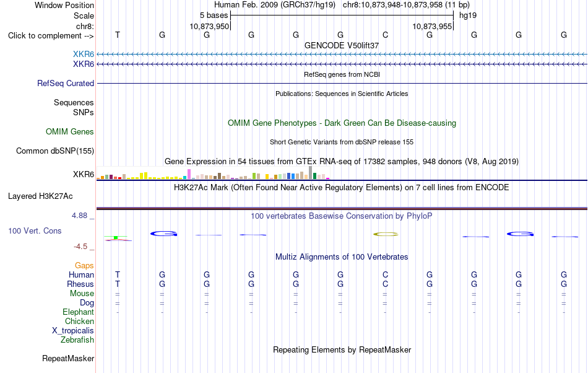Click the Elephant species label
This screenshot has width=588, height=373.
coord(79,312)
